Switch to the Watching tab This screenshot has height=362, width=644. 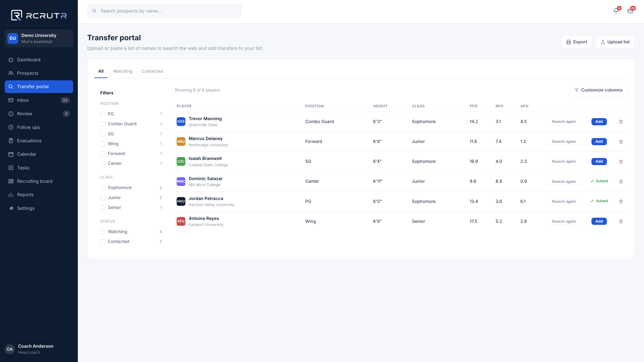coord(123,71)
